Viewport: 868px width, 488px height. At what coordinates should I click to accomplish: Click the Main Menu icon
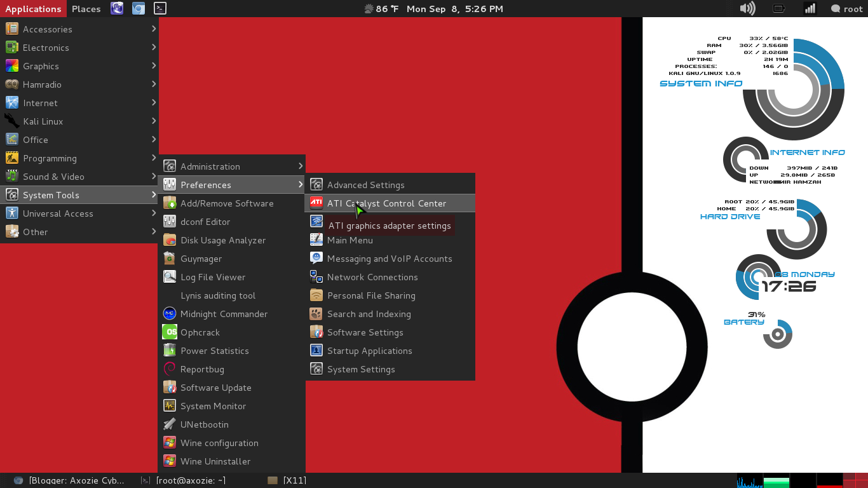316,240
